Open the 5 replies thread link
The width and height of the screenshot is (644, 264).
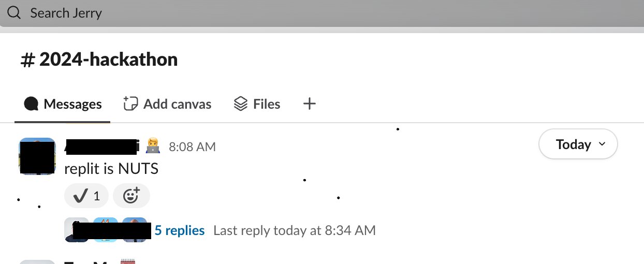click(x=180, y=230)
